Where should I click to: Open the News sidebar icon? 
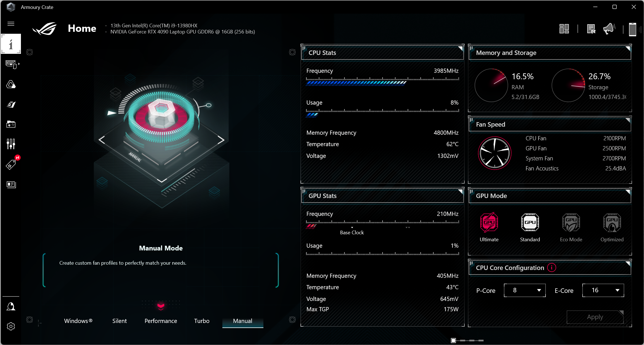[x=11, y=184]
